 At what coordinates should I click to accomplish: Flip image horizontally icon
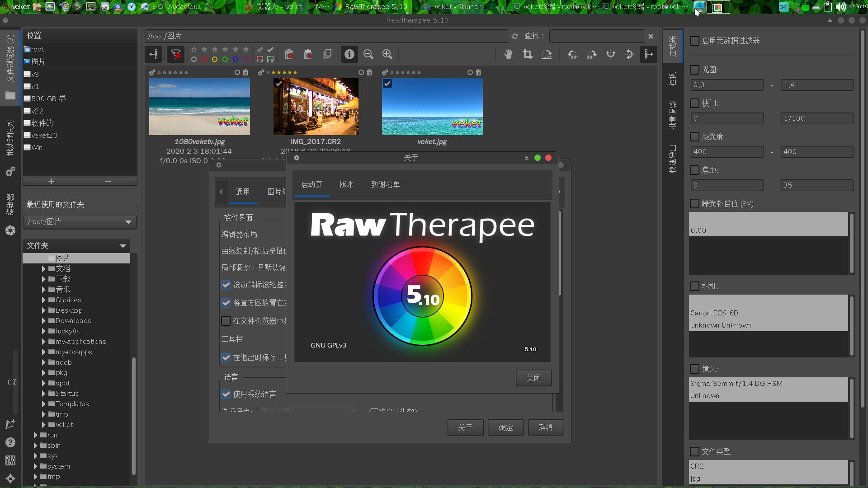[x=611, y=55]
